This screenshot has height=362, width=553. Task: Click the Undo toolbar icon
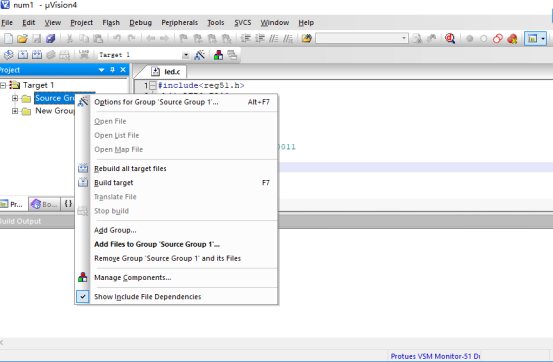click(x=117, y=38)
